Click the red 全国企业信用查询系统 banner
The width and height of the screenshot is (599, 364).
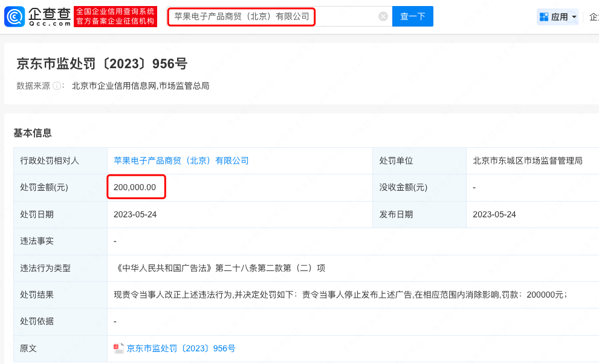pyautogui.click(x=115, y=16)
